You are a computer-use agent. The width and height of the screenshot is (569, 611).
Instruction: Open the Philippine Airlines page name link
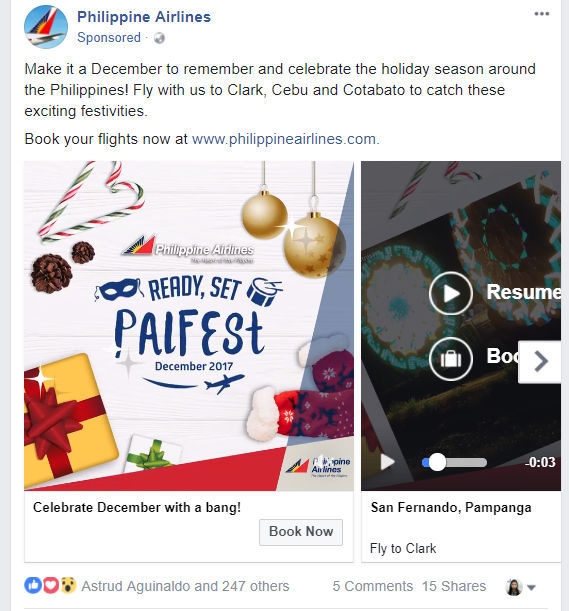pyautogui.click(x=144, y=17)
